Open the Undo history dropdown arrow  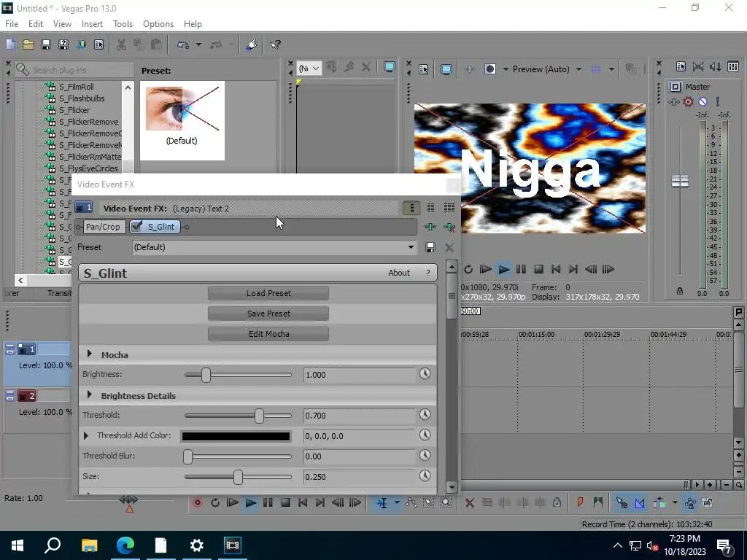tap(198, 44)
